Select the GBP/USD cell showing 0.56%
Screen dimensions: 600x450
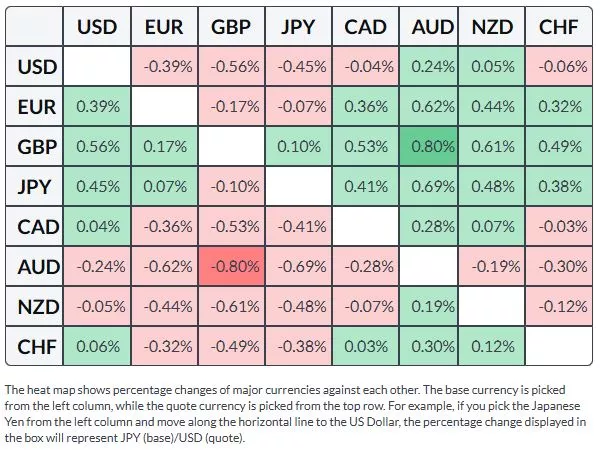(97, 148)
